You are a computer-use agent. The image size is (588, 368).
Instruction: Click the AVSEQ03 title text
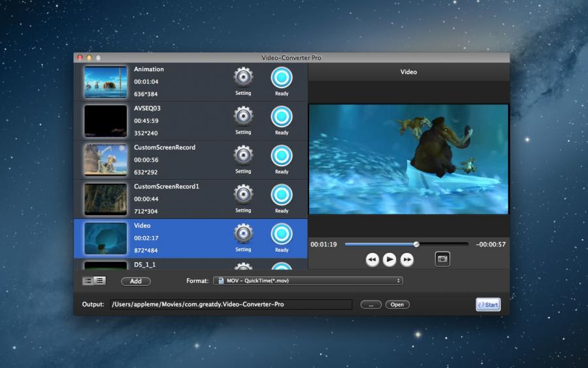coord(147,108)
